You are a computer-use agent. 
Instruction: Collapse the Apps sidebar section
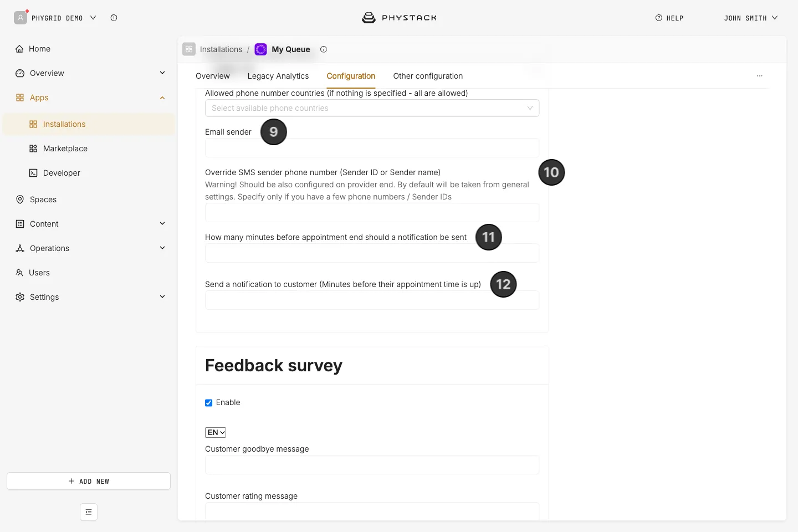(x=162, y=98)
